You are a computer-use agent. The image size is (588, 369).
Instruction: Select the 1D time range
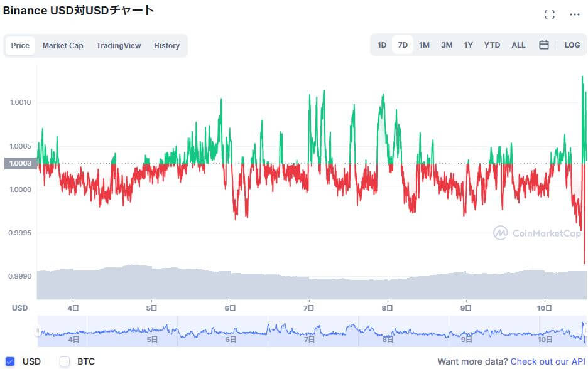[382, 45]
